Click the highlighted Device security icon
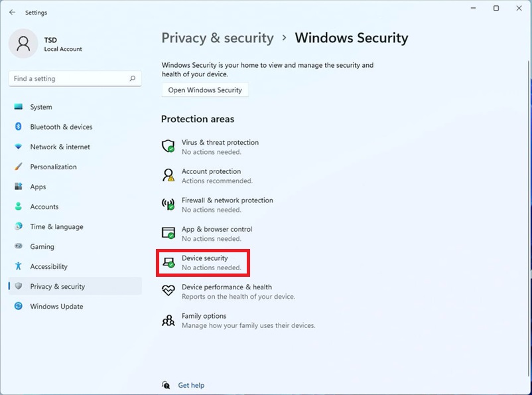This screenshot has height=395, width=532. pyautogui.click(x=168, y=262)
